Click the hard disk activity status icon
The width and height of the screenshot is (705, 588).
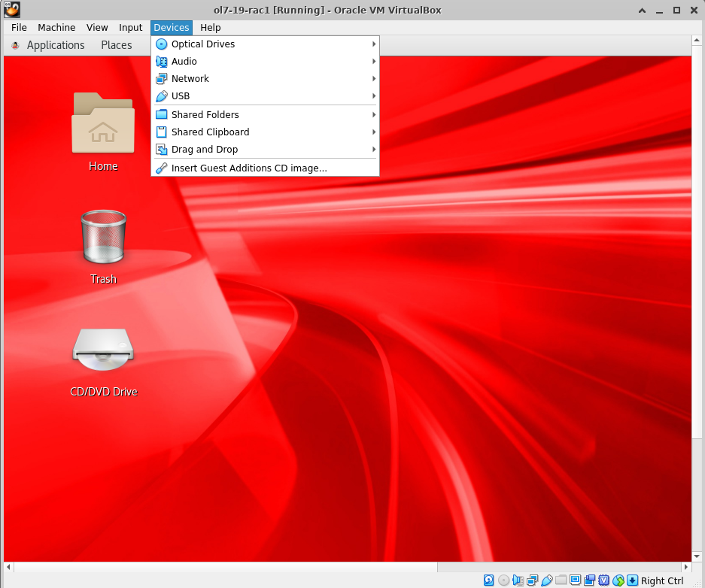pyautogui.click(x=489, y=580)
